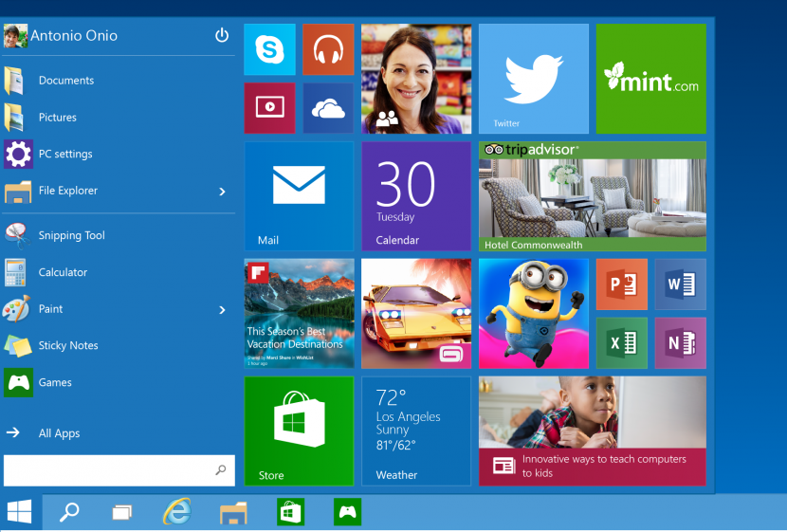787x532 pixels.
Task: Open the Calendar tile showing 30 Tuesday
Action: coord(416,196)
